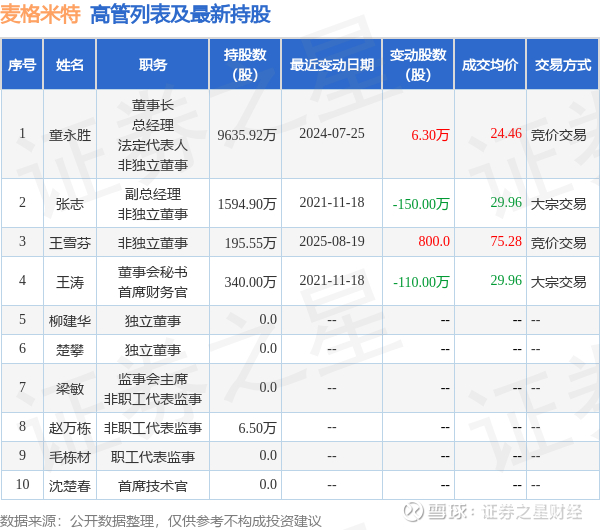Click the 最近变动日期 column header
This screenshot has width=600, height=530.
(x=332, y=65)
